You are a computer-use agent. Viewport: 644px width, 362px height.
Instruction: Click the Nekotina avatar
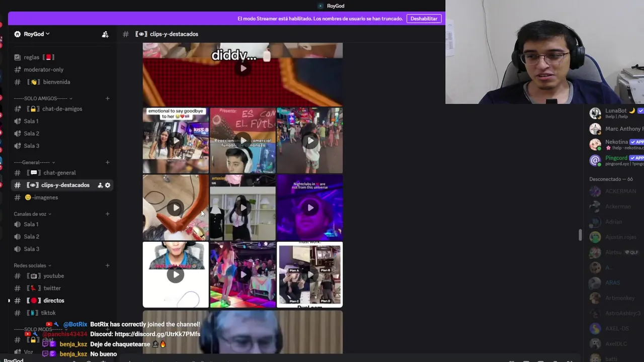click(595, 145)
